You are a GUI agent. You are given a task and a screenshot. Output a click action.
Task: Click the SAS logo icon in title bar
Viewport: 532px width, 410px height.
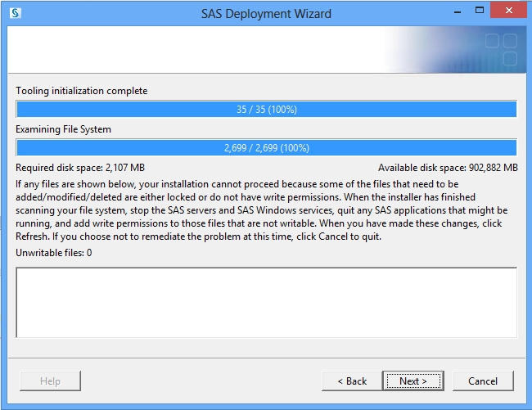pyautogui.click(x=15, y=13)
